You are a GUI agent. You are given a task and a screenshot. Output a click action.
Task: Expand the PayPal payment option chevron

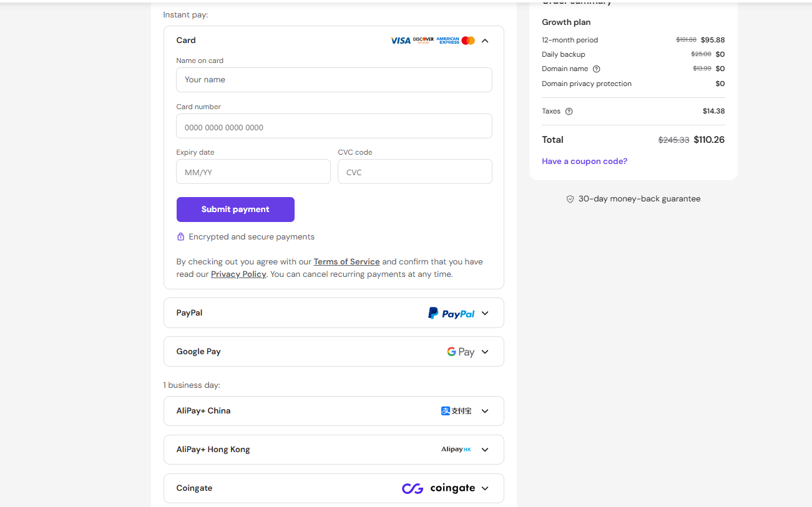[x=485, y=314]
